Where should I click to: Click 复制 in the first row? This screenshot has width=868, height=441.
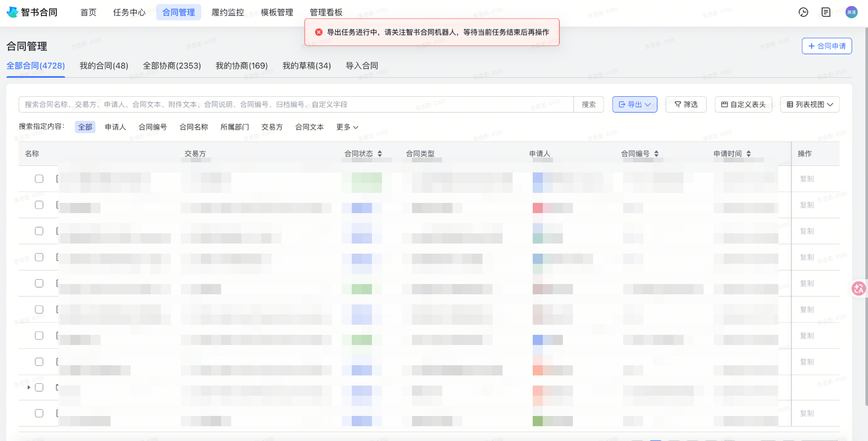pos(807,179)
